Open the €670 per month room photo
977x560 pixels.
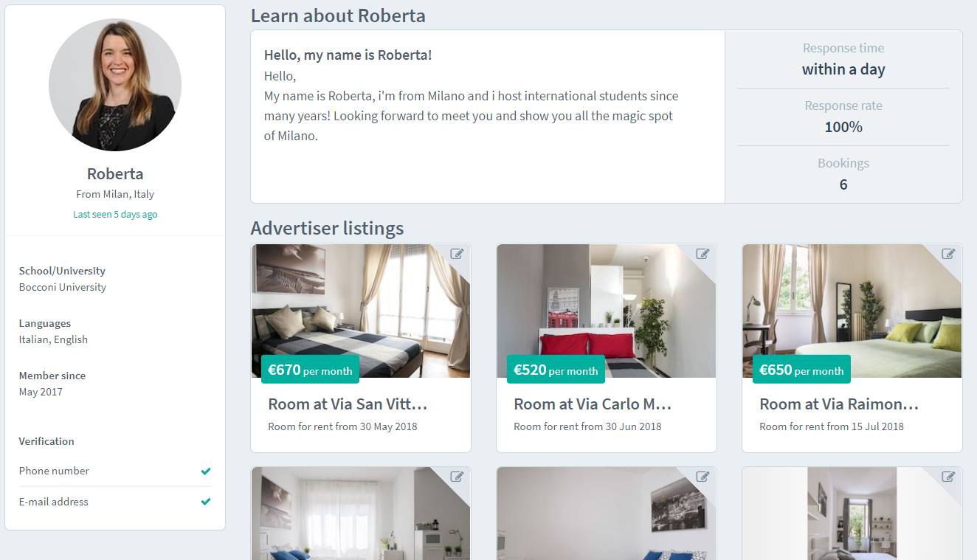pyautogui.click(x=361, y=311)
